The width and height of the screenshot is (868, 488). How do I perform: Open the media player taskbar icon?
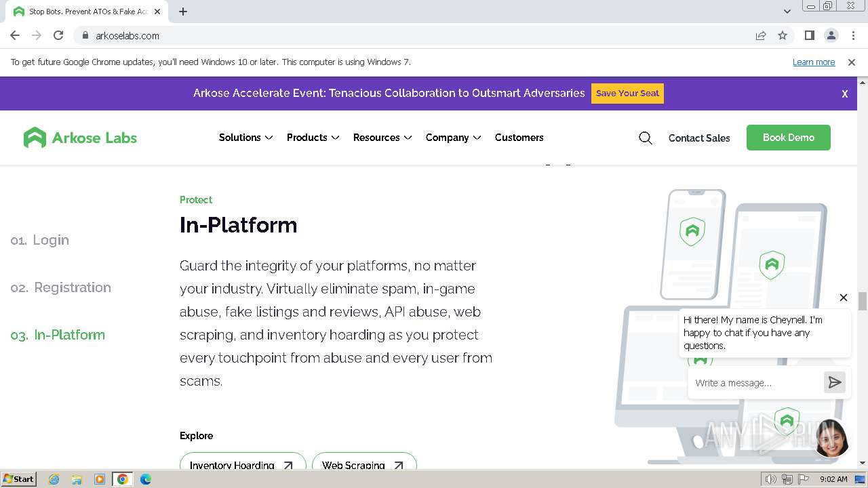(x=100, y=479)
